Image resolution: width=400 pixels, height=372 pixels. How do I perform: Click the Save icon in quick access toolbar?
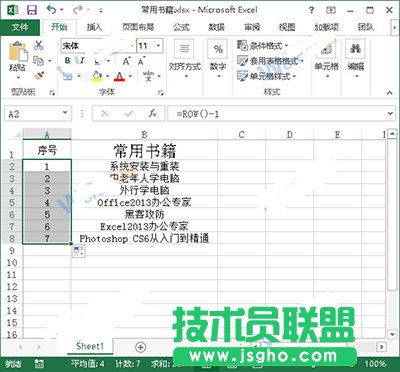[x=32, y=10]
